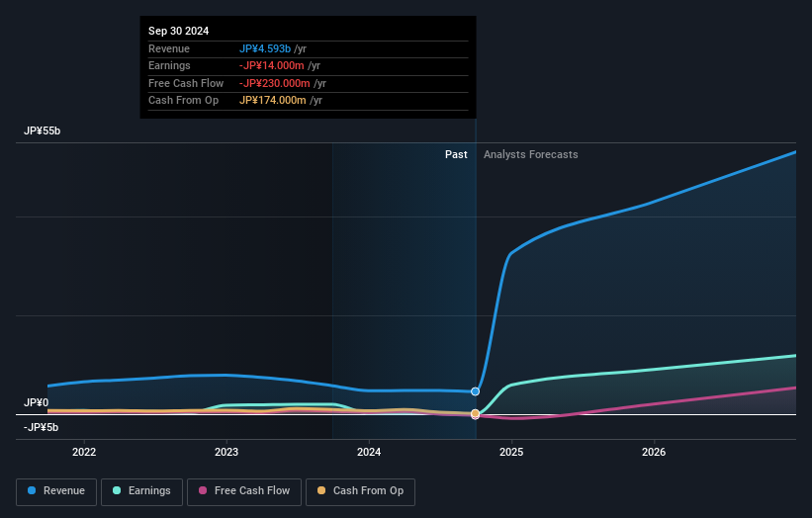Screen dimensions: 812x518
Task: Click the Free Cash Flow label in tooltip
Action: (x=186, y=83)
